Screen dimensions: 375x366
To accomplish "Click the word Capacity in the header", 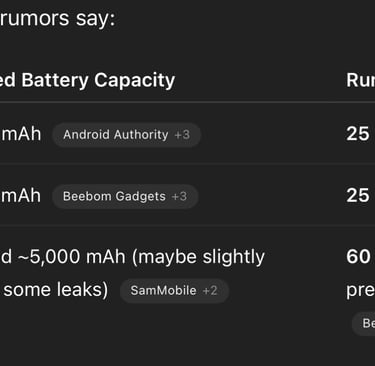I will pos(134,81).
